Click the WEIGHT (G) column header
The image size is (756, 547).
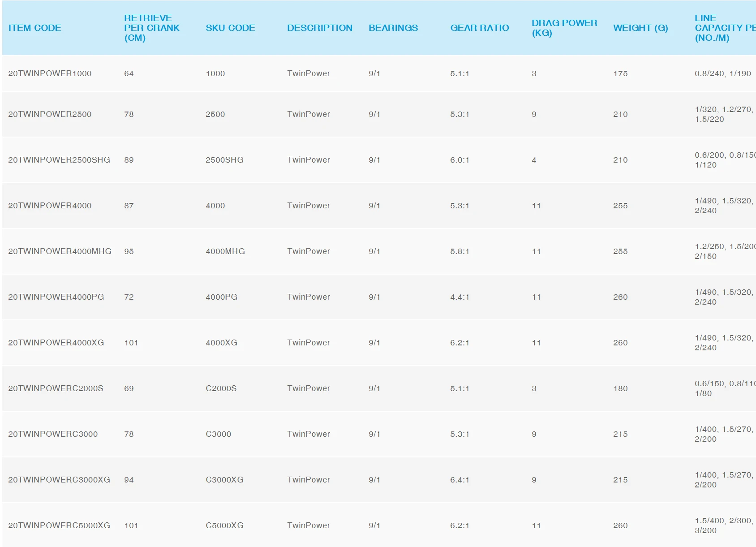640,28
